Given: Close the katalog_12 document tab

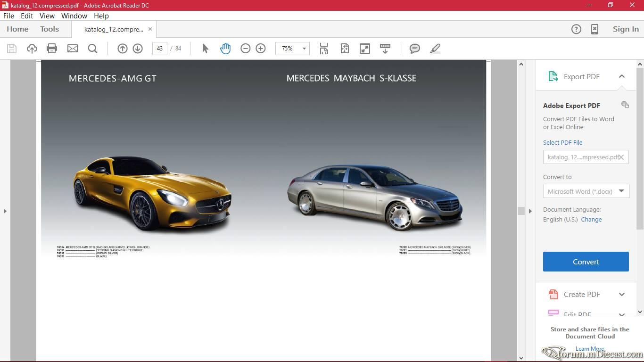Looking at the screenshot, I should 150,29.
